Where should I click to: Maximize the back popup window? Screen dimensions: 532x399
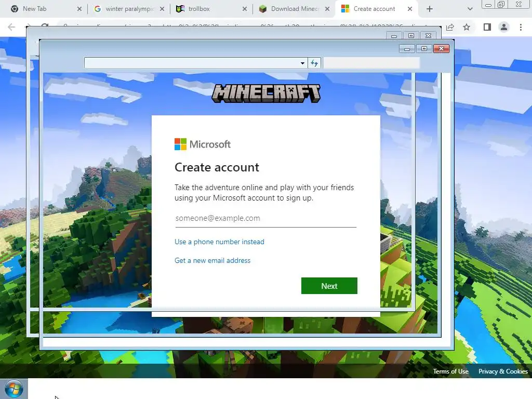(411, 36)
